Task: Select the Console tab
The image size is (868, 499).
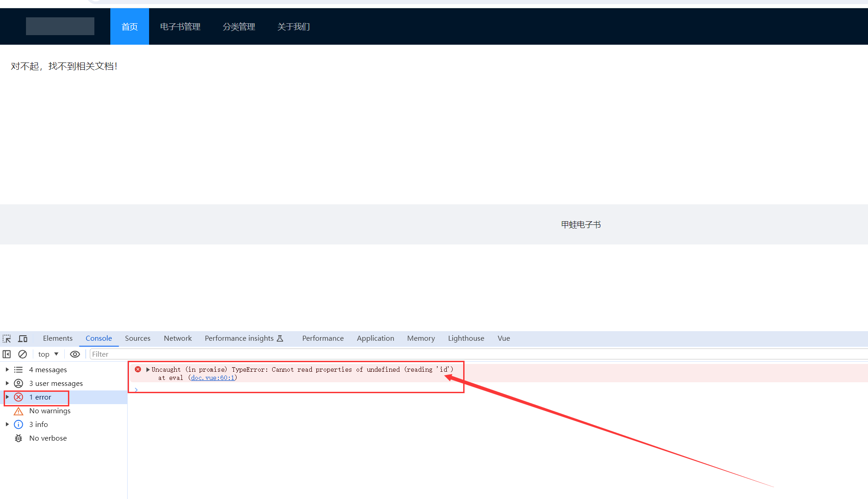Action: [x=99, y=338]
